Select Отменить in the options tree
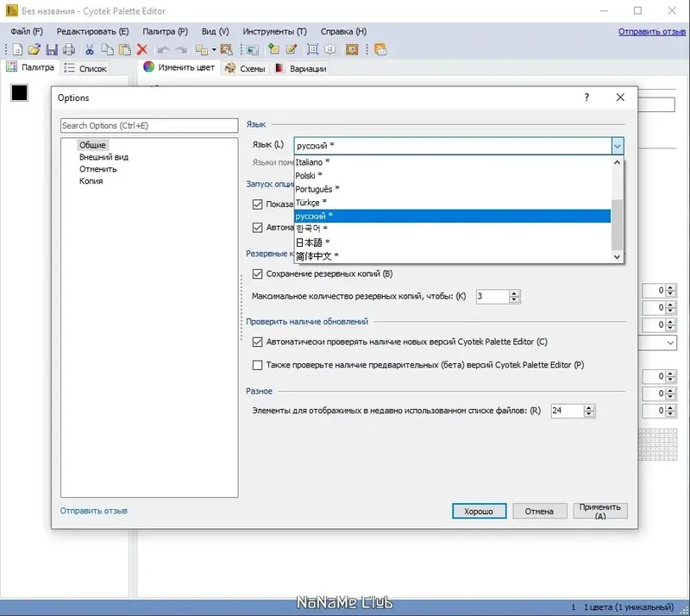 [98, 169]
